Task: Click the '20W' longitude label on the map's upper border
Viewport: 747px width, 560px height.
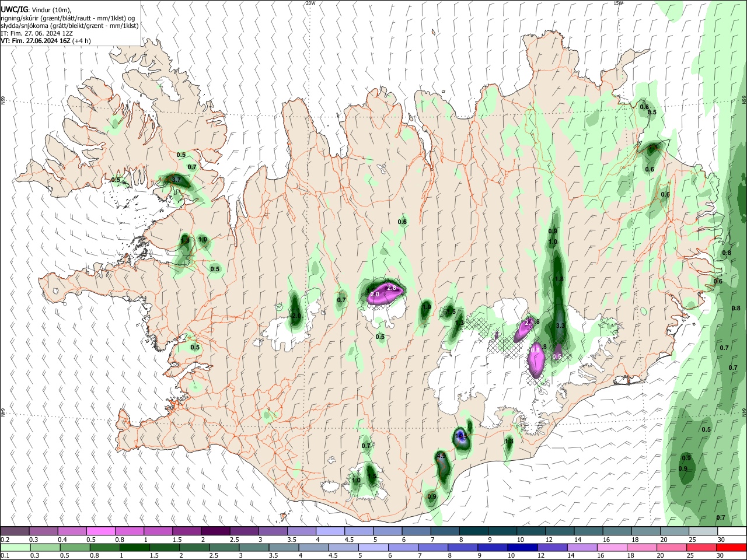Action: click(310, 3)
